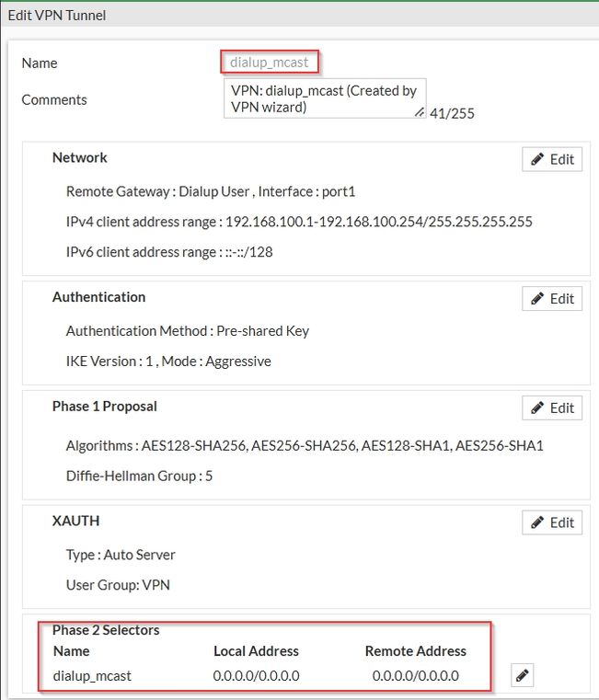Click the Remote Address column header
Screen dimensions: 599x700
click(x=416, y=651)
